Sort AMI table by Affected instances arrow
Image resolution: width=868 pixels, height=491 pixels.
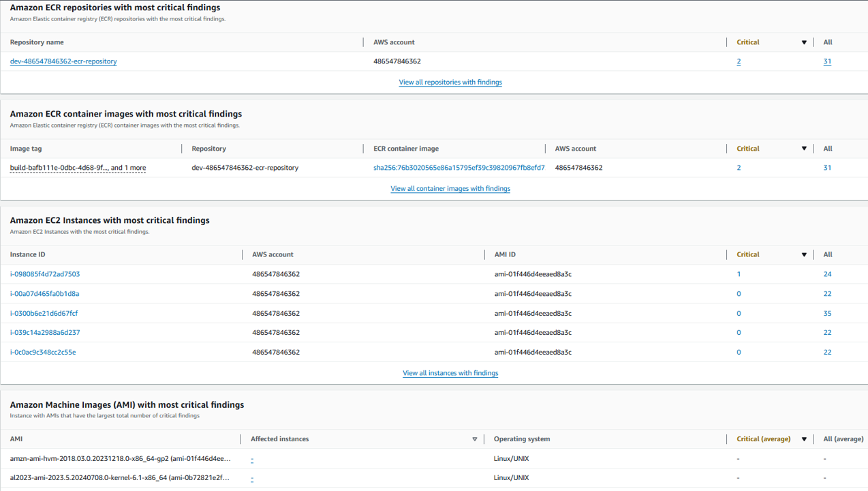475,439
